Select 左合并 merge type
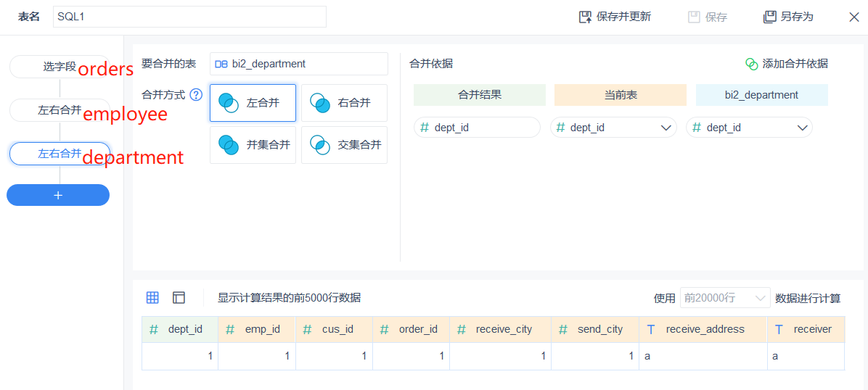The image size is (868, 390). pyautogui.click(x=253, y=103)
